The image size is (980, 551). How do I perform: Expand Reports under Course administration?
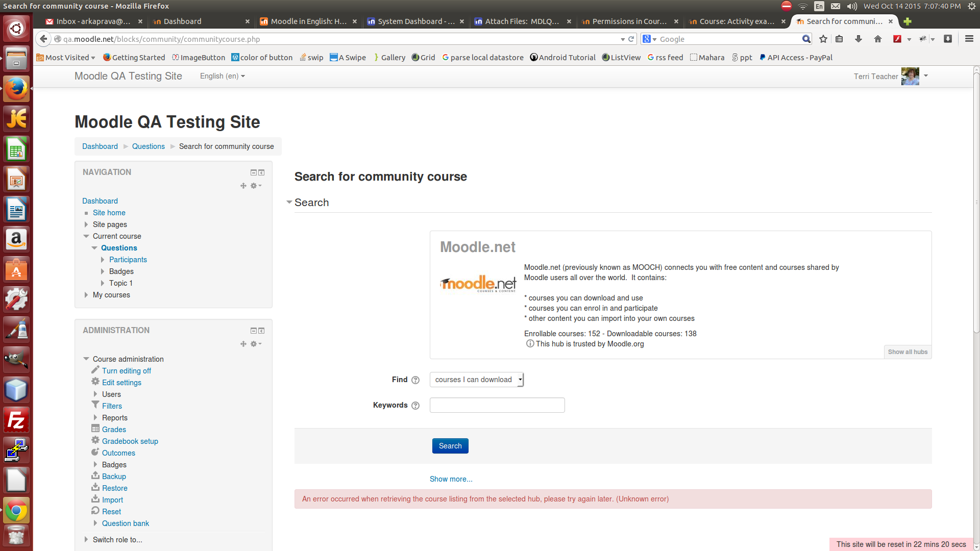[95, 417]
